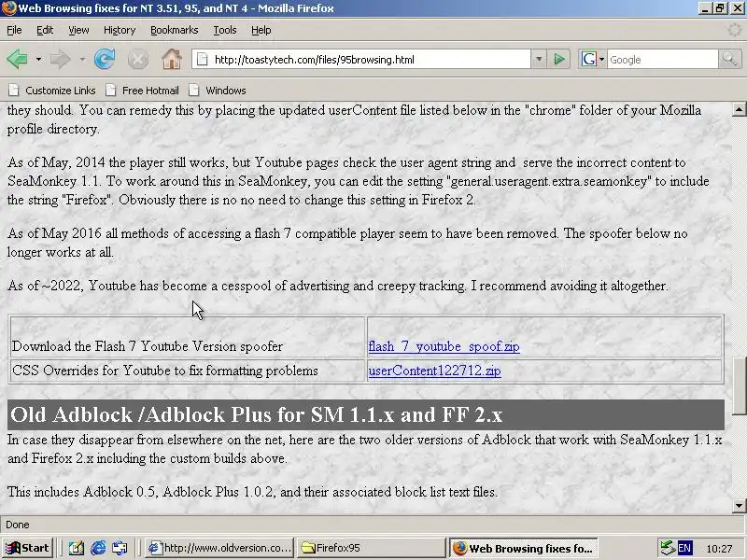Open the Back history dropdown arrow
Screen dimensions: 747x560
click(x=38, y=60)
